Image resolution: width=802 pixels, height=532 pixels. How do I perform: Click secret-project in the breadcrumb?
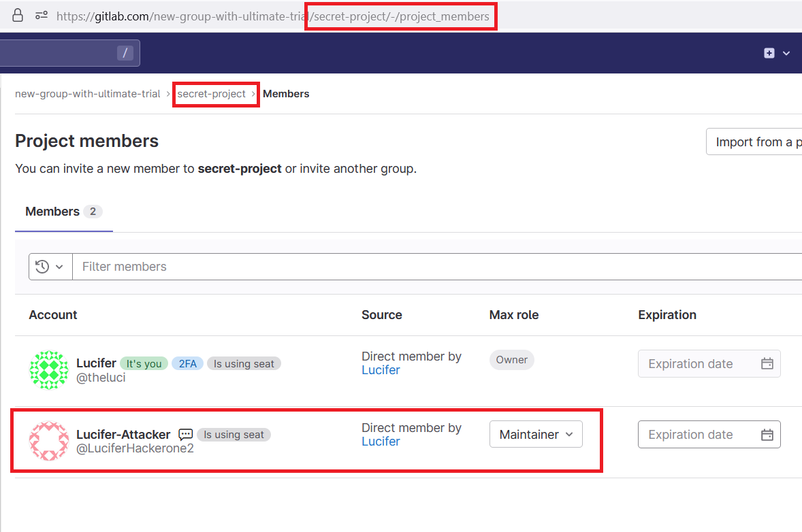pyautogui.click(x=211, y=94)
